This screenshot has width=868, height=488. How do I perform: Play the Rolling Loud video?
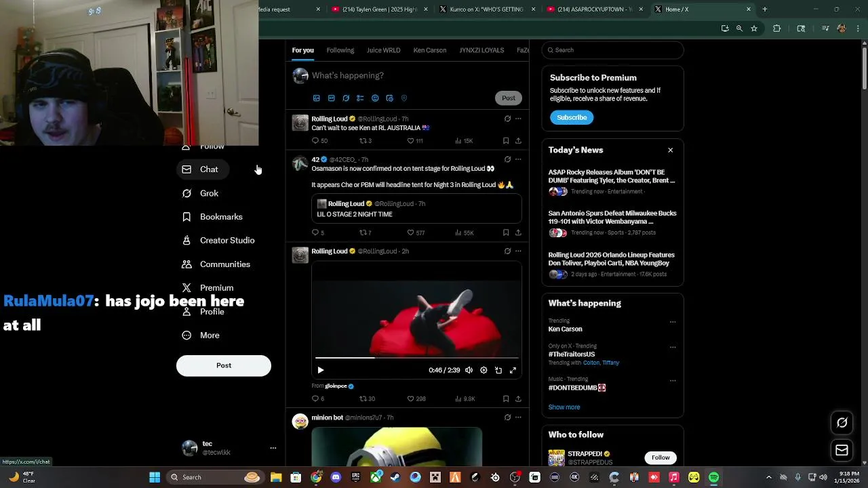[321, 370]
